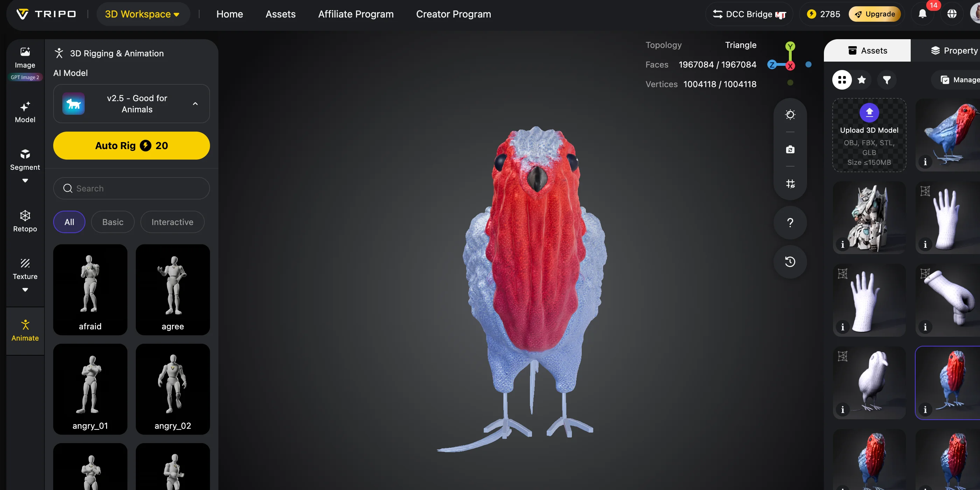This screenshot has width=980, height=490.
Task: Select the Animate tool in sidebar
Action: coord(25,331)
